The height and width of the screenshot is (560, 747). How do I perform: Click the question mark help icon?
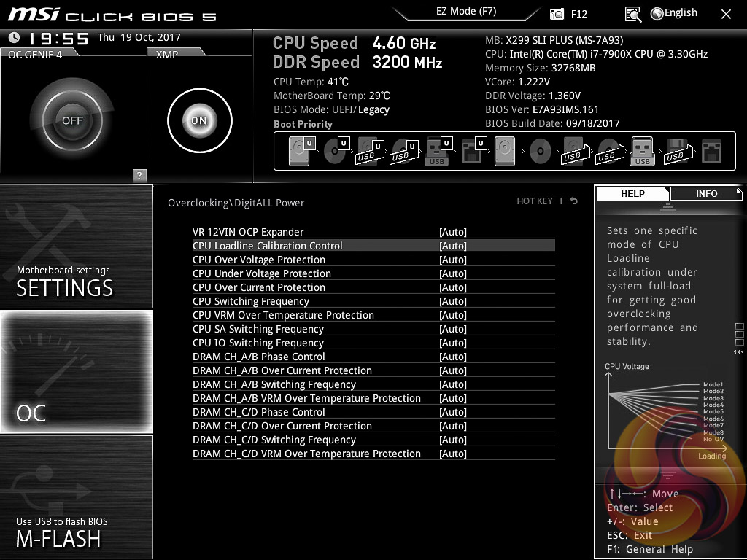click(x=139, y=175)
